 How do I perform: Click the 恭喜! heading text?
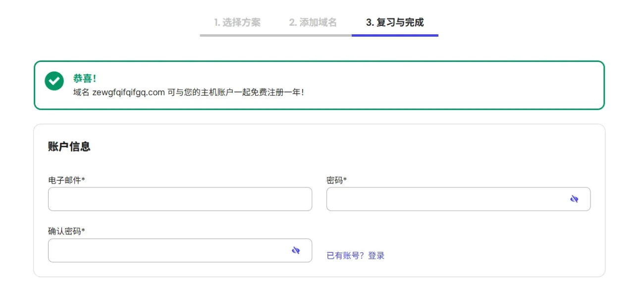[85, 78]
